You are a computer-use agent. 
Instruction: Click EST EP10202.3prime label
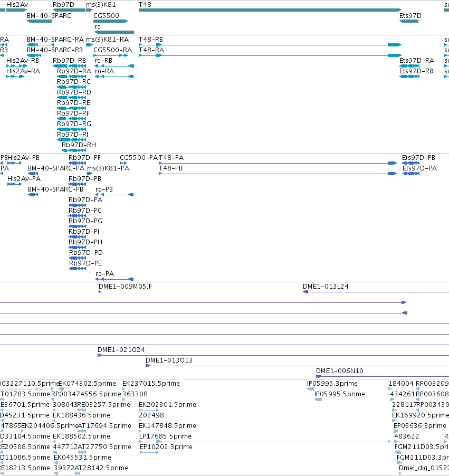click(x=166, y=447)
